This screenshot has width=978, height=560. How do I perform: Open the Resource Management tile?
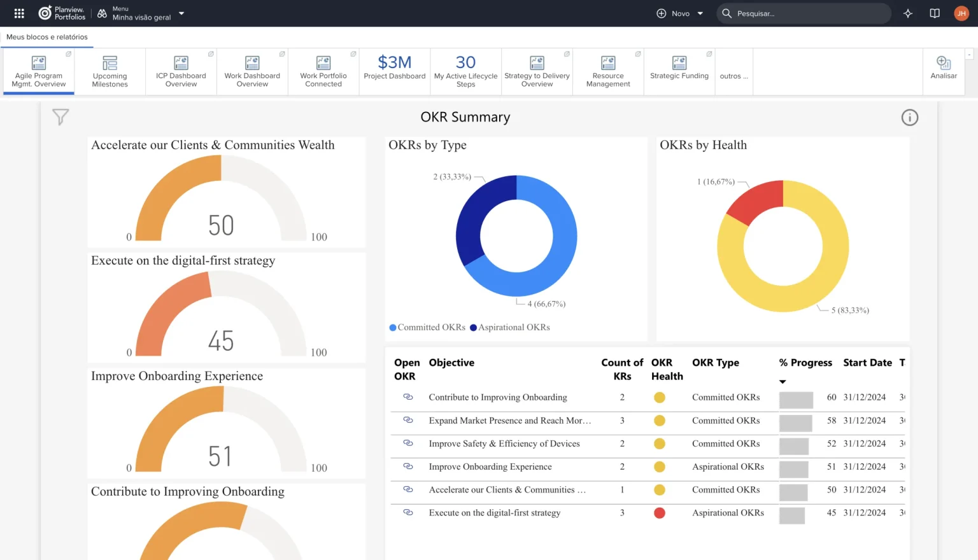tap(609, 71)
